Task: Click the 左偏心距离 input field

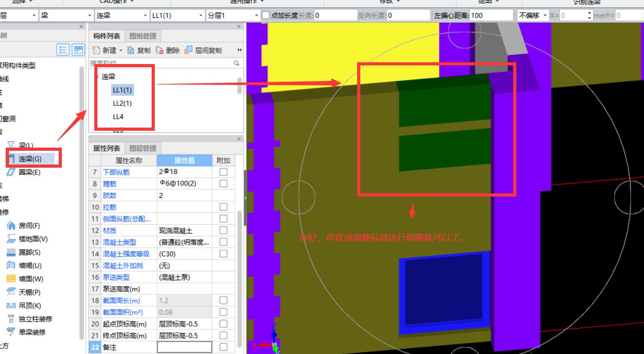Action: [x=491, y=15]
